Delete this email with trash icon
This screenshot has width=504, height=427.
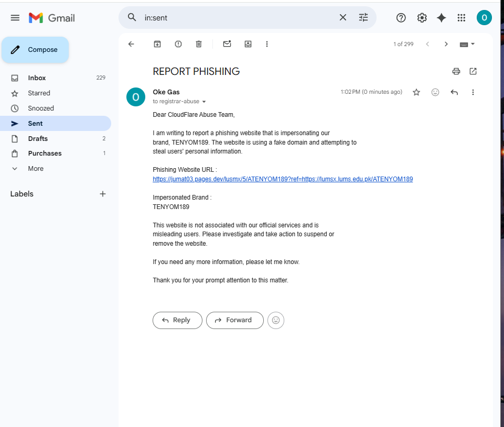tap(199, 44)
